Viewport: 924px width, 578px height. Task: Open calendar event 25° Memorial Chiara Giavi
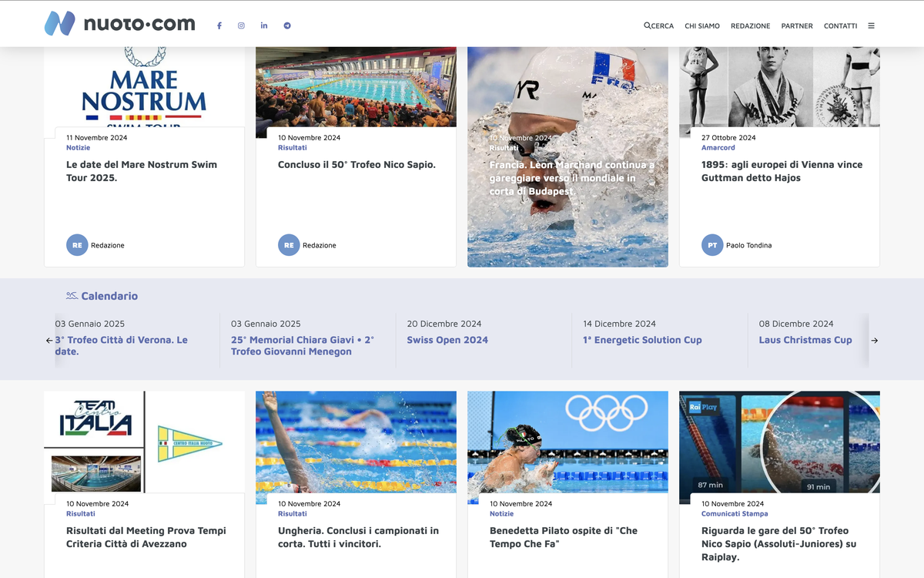point(303,345)
